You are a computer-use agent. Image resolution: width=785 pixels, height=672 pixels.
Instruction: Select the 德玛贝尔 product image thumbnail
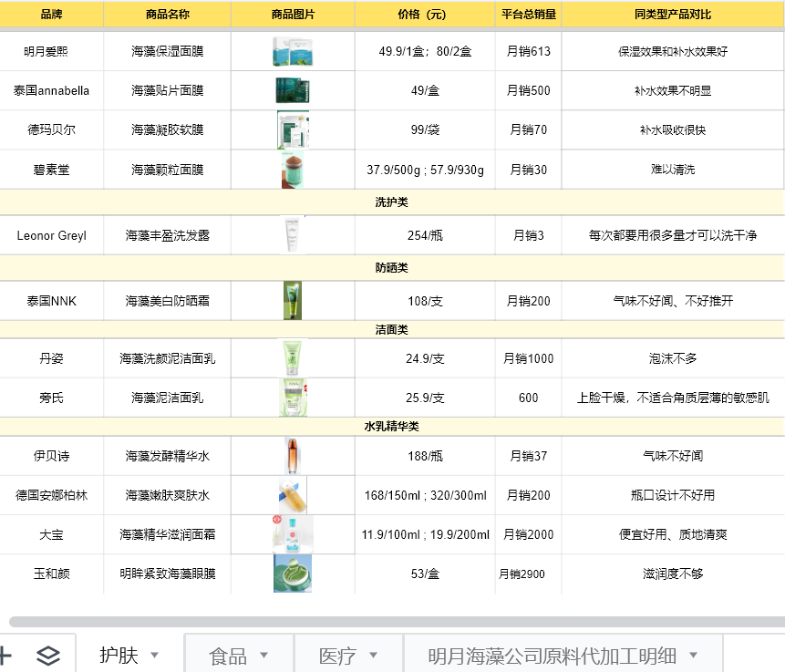coord(293,129)
